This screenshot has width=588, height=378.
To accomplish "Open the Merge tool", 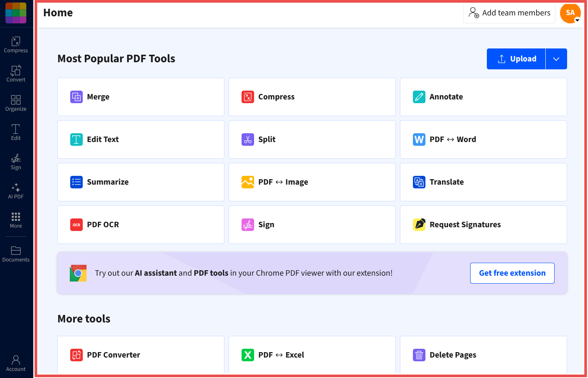I will click(140, 96).
